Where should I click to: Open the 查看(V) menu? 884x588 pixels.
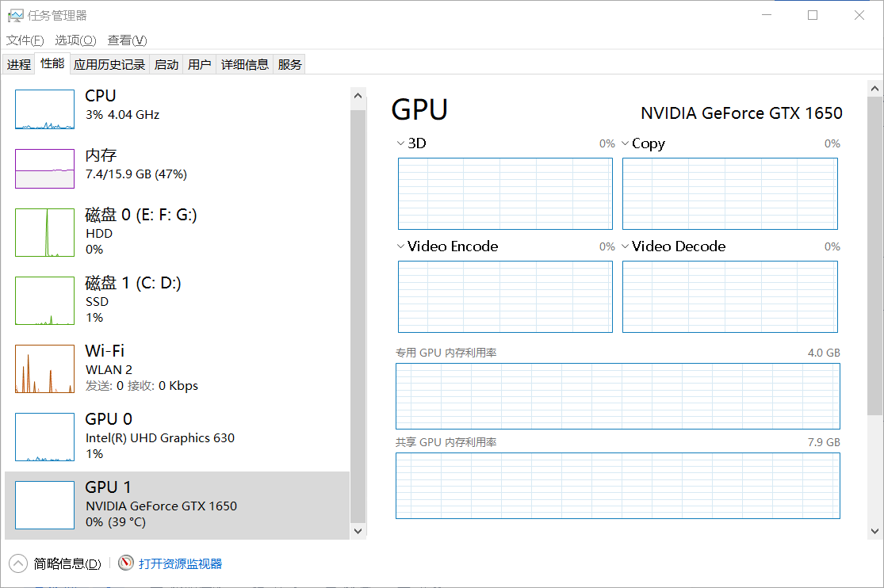click(x=127, y=40)
